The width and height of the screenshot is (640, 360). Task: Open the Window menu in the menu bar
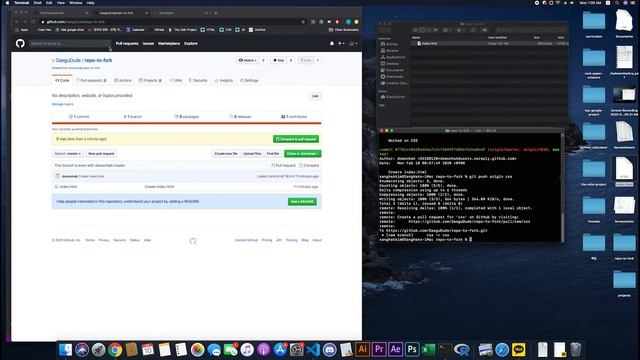pyautogui.click(x=76, y=3)
